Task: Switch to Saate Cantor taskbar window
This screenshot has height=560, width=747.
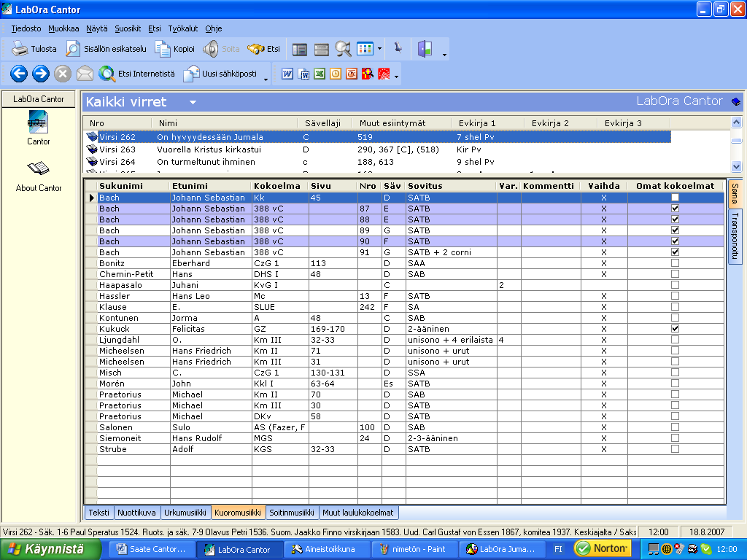Action: point(152,549)
